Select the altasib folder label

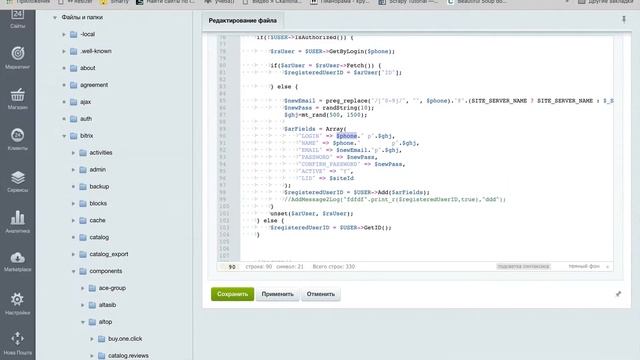pos(107,305)
